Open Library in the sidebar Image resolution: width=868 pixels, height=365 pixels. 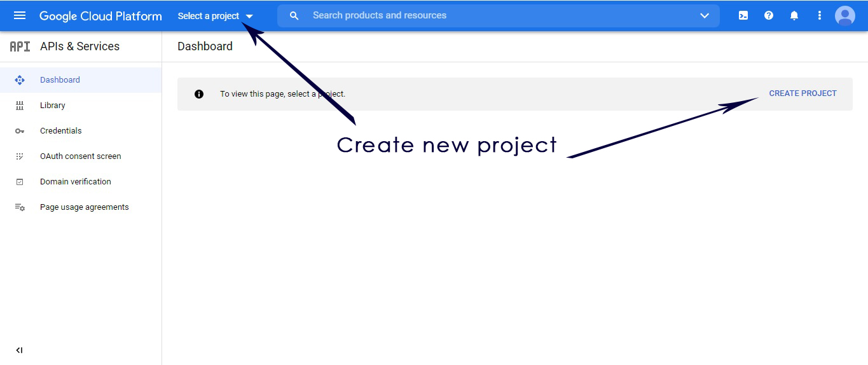coord(81,106)
